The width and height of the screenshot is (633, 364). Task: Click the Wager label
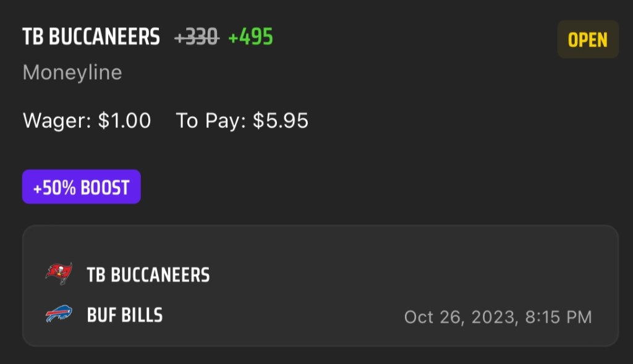point(57,121)
